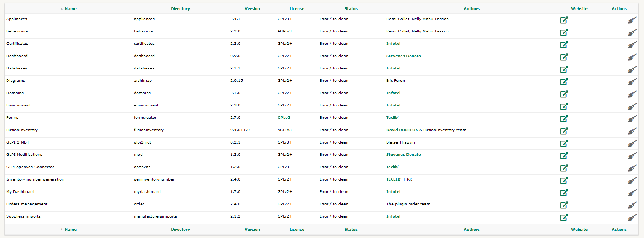
Task: Sort by Name in bottom footer header
Action: tap(71, 229)
